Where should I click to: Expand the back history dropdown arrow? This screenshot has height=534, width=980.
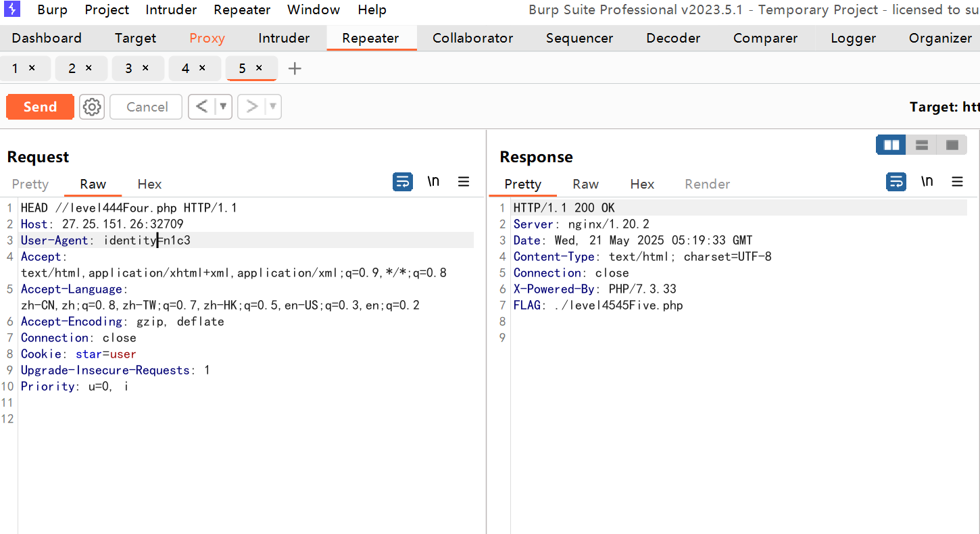point(223,107)
